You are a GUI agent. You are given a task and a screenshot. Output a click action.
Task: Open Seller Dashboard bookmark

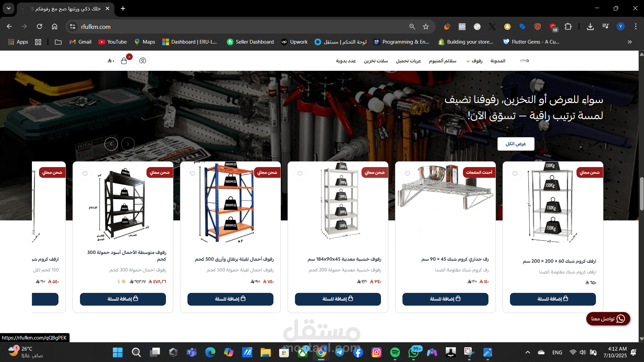(250, 42)
